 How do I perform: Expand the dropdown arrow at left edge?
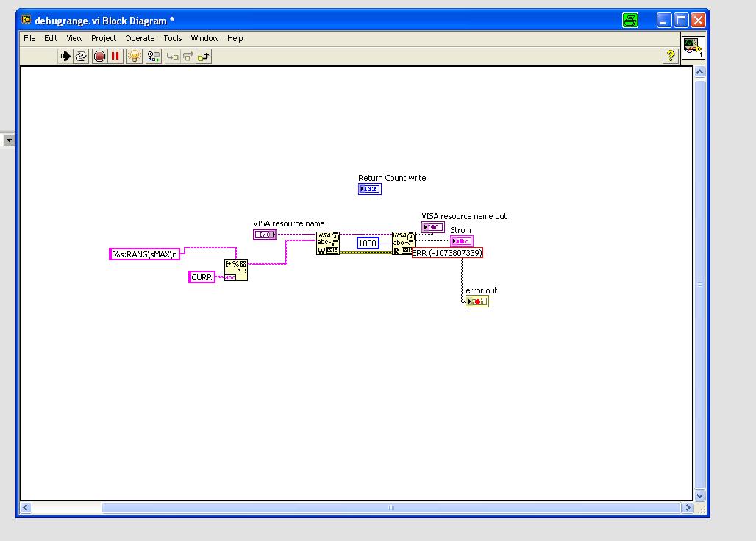click(x=9, y=140)
